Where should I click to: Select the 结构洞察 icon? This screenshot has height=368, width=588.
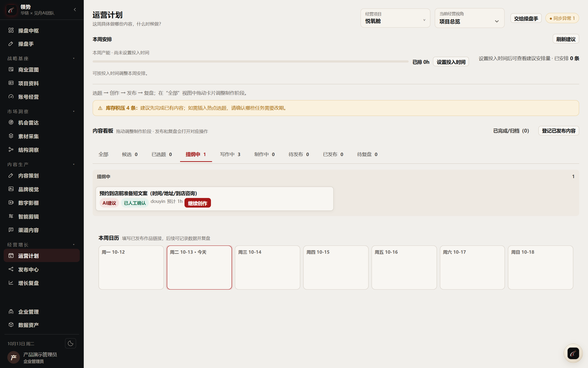click(x=11, y=150)
